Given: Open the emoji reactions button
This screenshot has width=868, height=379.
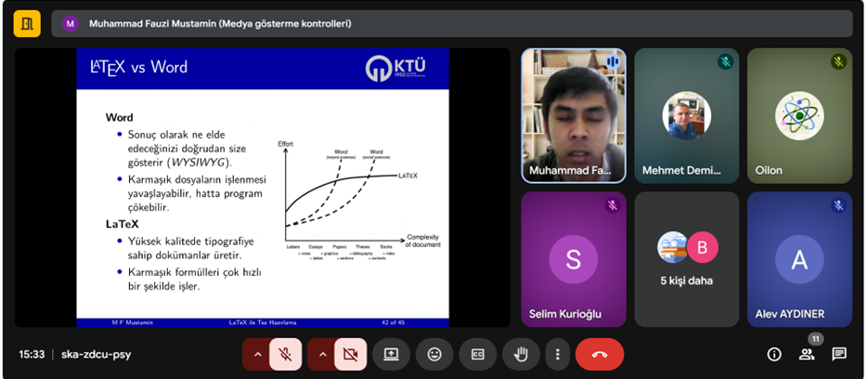Looking at the screenshot, I should pyautogui.click(x=434, y=354).
